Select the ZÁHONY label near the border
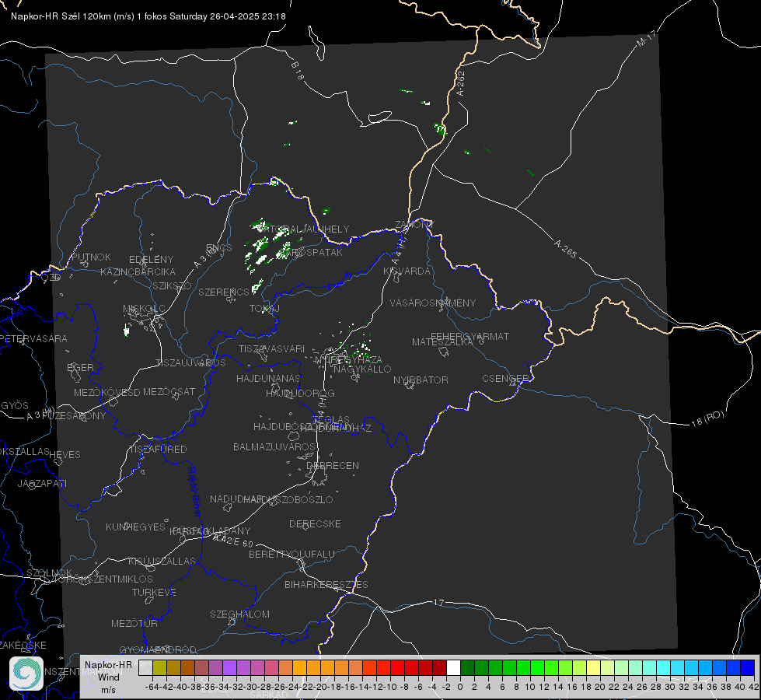This screenshot has width=761, height=700. [x=414, y=225]
